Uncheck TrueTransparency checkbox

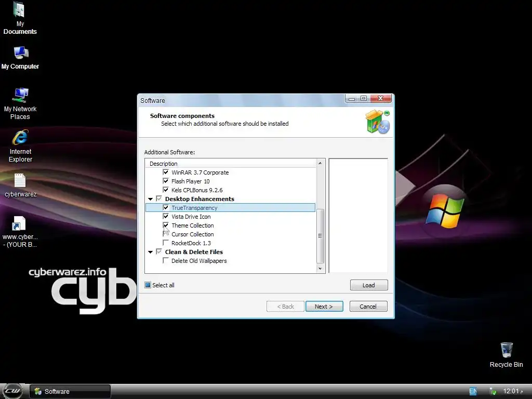(166, 207)
